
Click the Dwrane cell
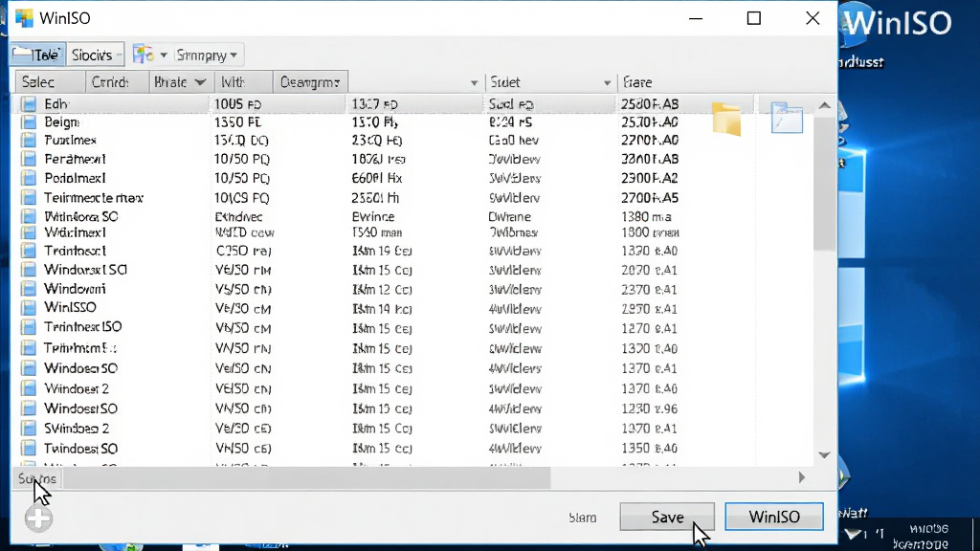pyautogui.click(x=509, y=217)
